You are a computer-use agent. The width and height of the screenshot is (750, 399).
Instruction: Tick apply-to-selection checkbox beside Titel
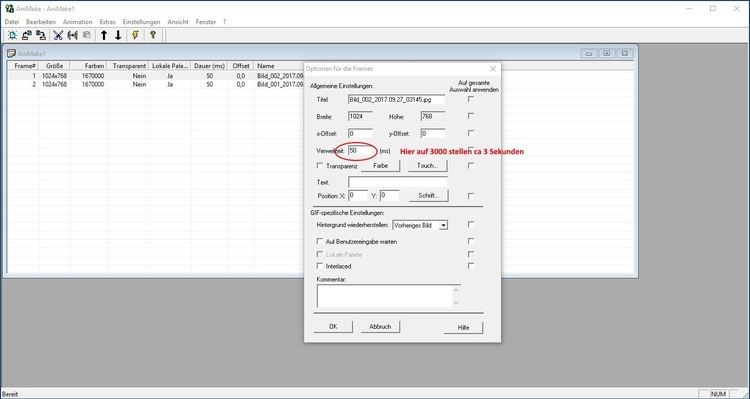click(471, 99)
